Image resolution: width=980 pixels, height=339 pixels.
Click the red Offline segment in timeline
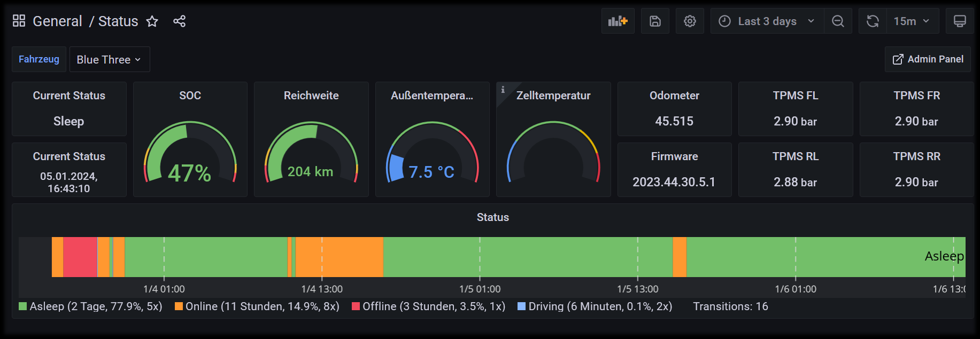point(80,257)
